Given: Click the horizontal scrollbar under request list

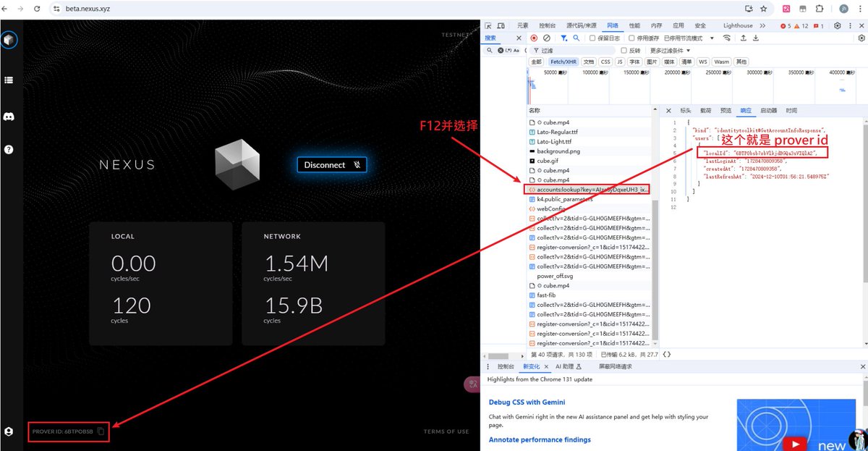Looking at the screenshot, I should [x=498, y=355].
